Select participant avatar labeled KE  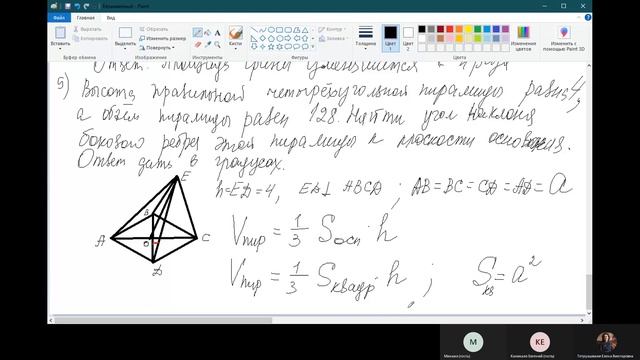click(x=540, y=342)
